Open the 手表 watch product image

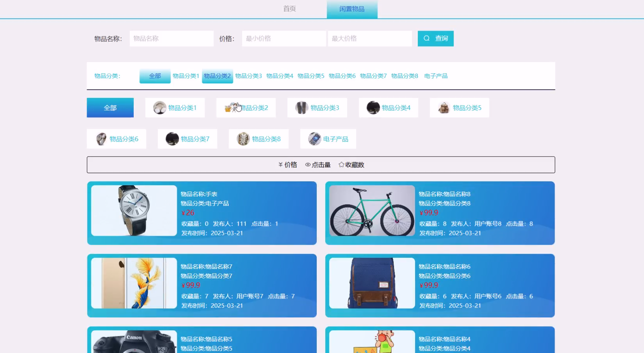coord(134,210)
